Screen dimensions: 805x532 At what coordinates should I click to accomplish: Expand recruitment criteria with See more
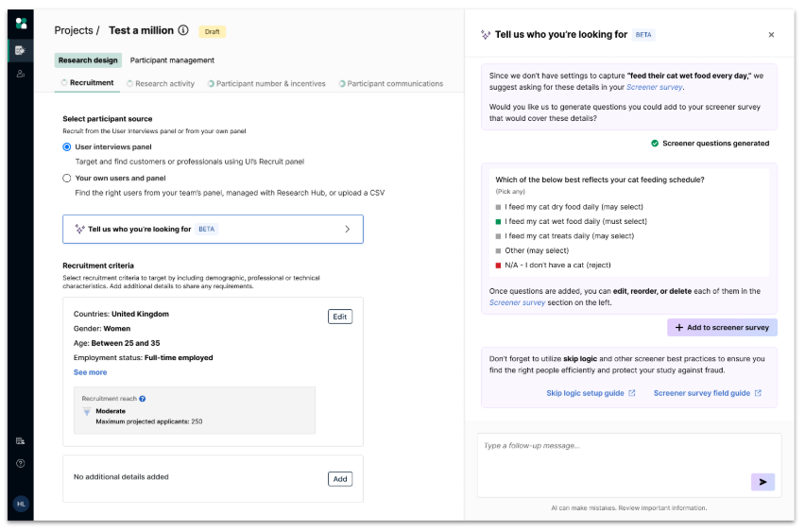(x=91, y=372)
